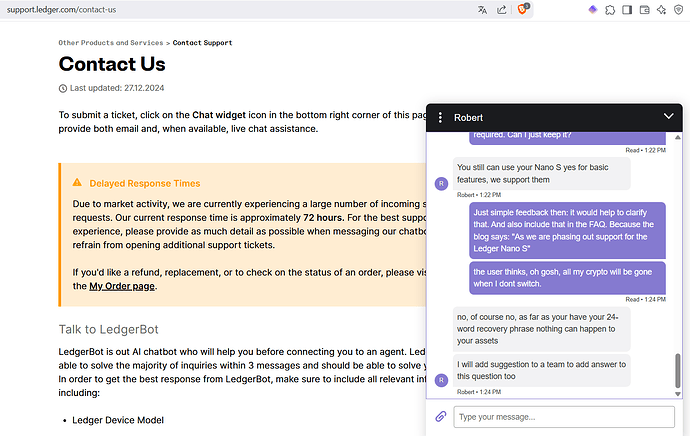This screenshot has width=690, height=436.
Task: Click Other Products and Services breadcrumb
Action: coord(111,43)
